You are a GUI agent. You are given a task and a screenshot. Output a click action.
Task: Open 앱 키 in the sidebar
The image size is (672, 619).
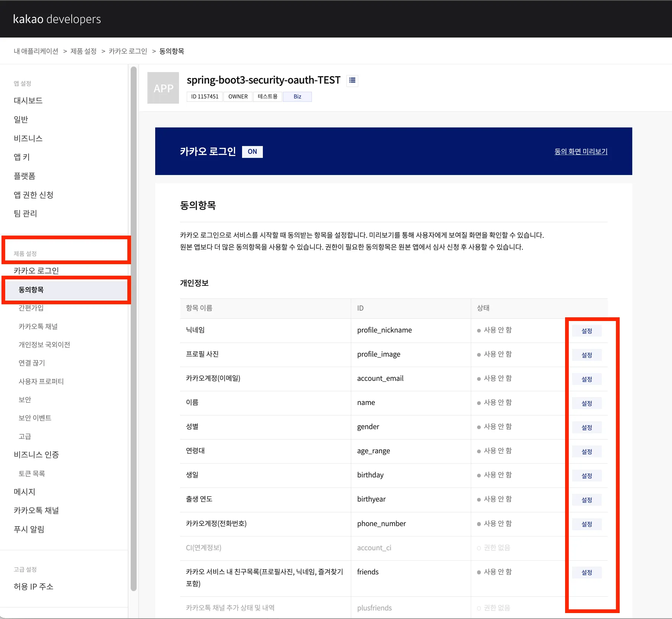pyautogui.click(x=22, y=157)
